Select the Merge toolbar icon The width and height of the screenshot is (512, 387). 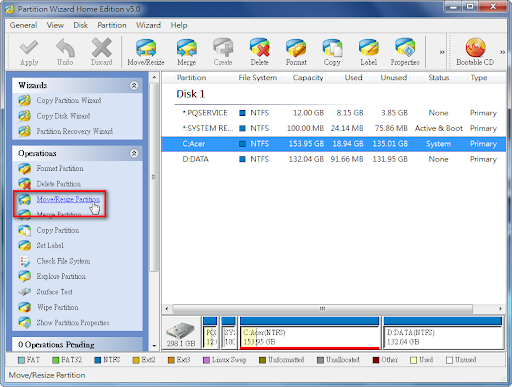(x=187, y=52)
